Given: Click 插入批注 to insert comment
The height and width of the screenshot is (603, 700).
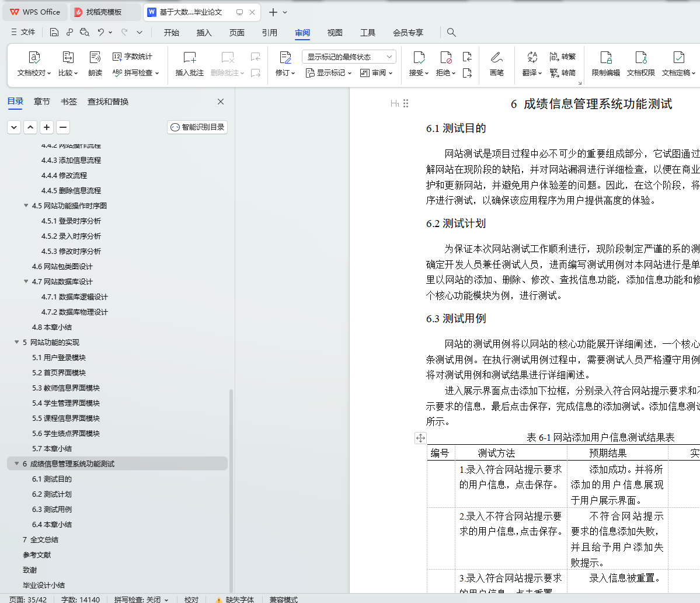Looking at the screenshot, I should tap(189, 64).
